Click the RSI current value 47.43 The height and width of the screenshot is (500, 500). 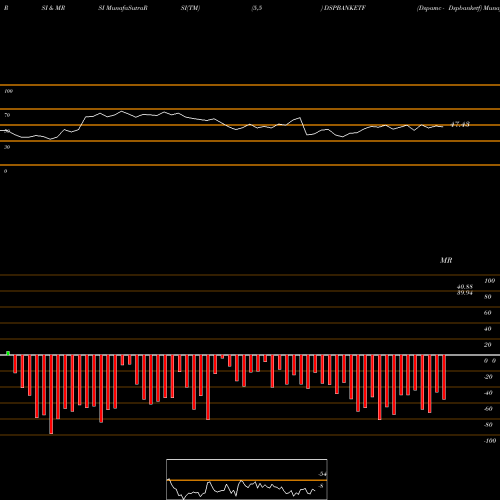coord(460,124)
